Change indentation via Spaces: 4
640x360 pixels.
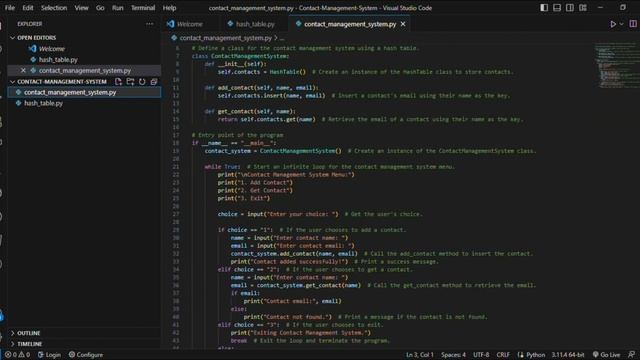453,355
